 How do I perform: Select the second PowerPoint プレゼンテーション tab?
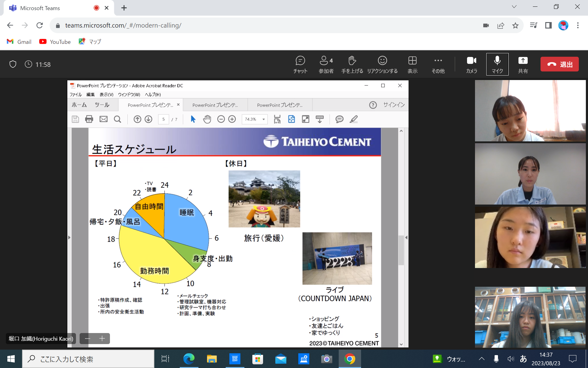point(216,105)
